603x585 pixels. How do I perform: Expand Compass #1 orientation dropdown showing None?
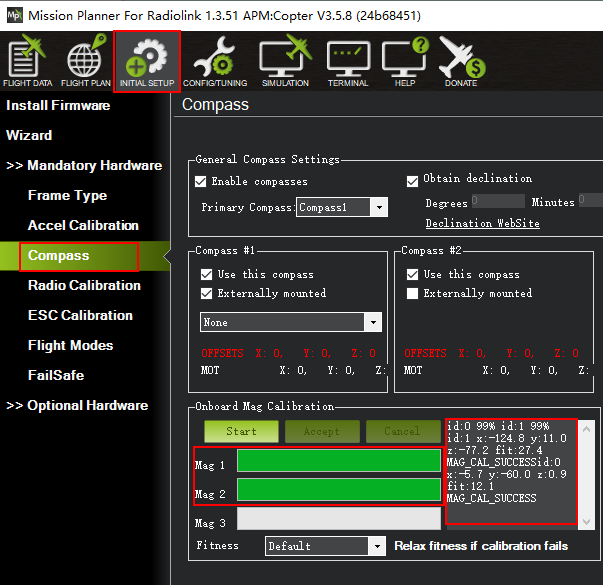pyautogui.click(x=290, y=323)
